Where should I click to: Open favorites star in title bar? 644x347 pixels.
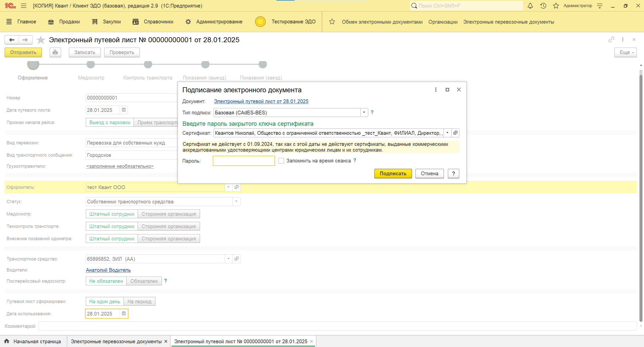[x=556, y=6]
